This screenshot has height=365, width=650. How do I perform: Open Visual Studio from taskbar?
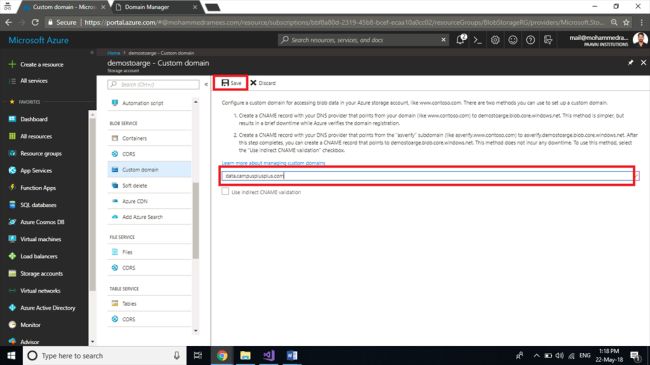point(269,355)
